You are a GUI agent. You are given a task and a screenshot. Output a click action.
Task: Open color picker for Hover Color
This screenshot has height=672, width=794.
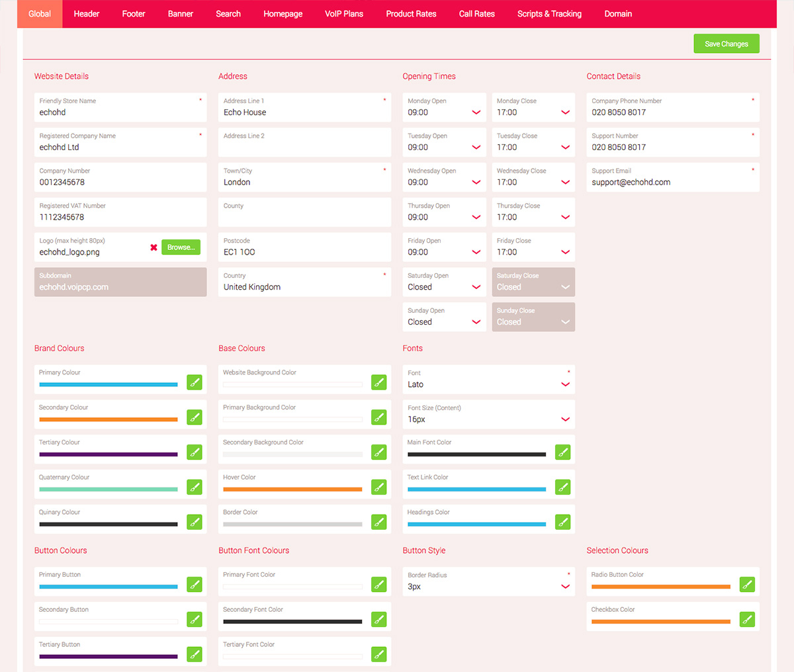(379, 487)
